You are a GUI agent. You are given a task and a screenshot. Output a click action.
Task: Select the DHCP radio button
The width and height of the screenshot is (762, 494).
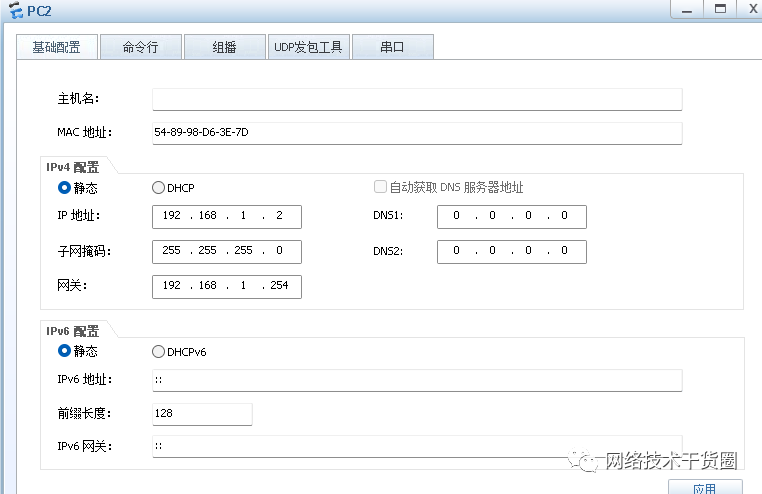pyautogui.click(x=158, y=187)
